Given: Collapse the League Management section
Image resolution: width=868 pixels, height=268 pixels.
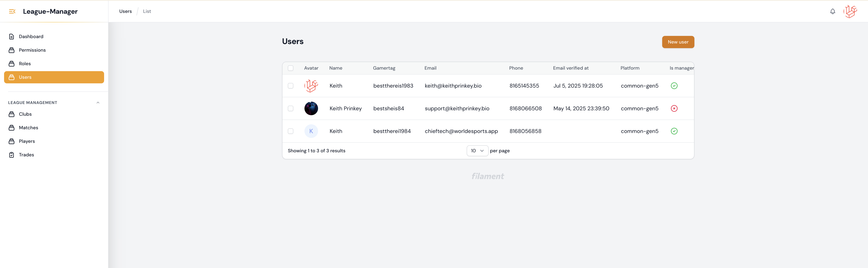Looking at the screenshot, I should pyautogui.click(x=98, y=103).
